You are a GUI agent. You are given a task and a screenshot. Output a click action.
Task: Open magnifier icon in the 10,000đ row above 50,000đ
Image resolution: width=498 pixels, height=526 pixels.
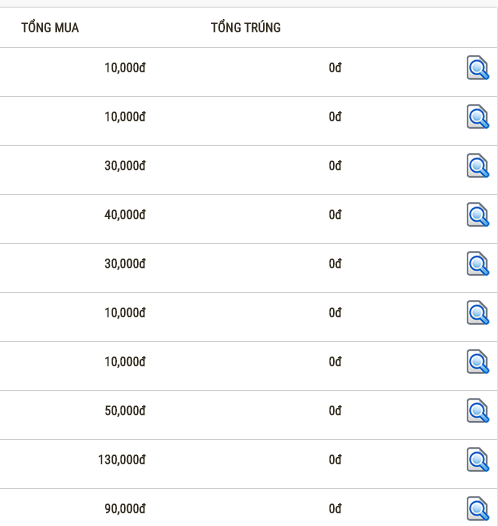(478, 362)
